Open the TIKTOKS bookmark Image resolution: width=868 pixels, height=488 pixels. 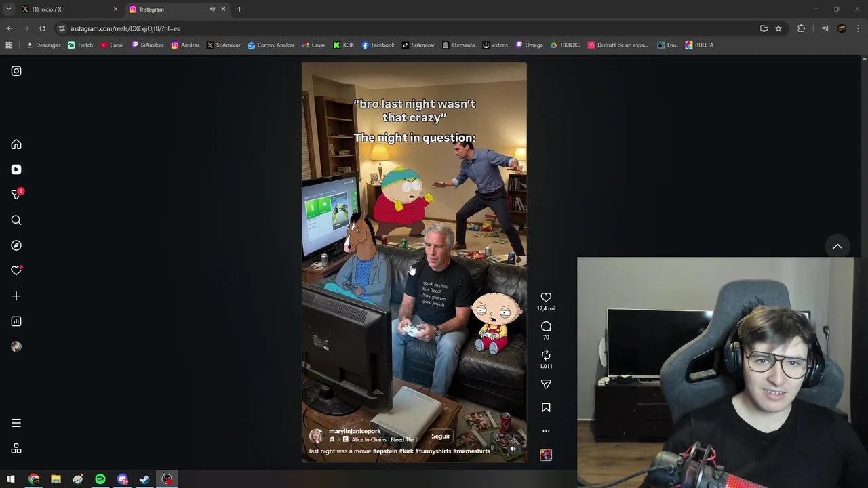click(x=566, y=45)
